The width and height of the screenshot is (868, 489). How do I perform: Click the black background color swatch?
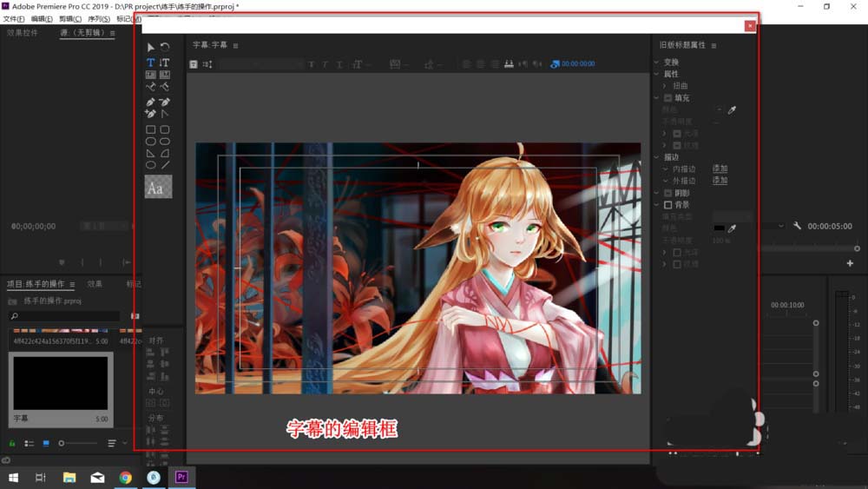719,228
